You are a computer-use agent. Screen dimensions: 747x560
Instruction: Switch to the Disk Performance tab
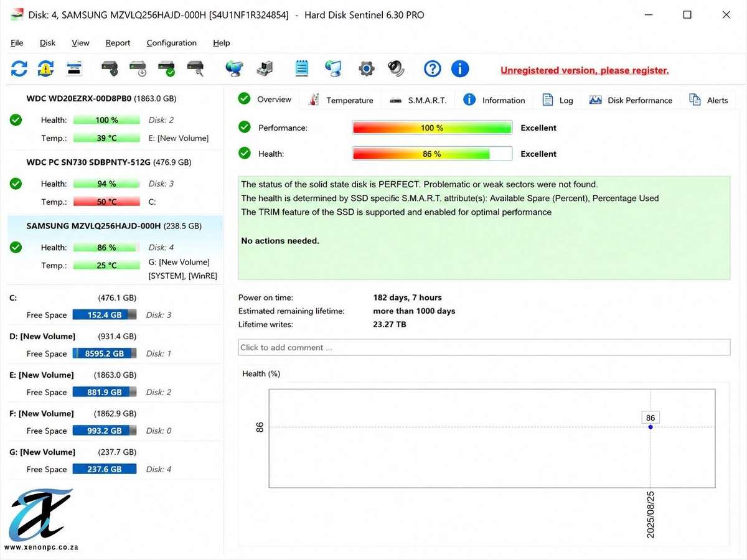click(631, 100)
